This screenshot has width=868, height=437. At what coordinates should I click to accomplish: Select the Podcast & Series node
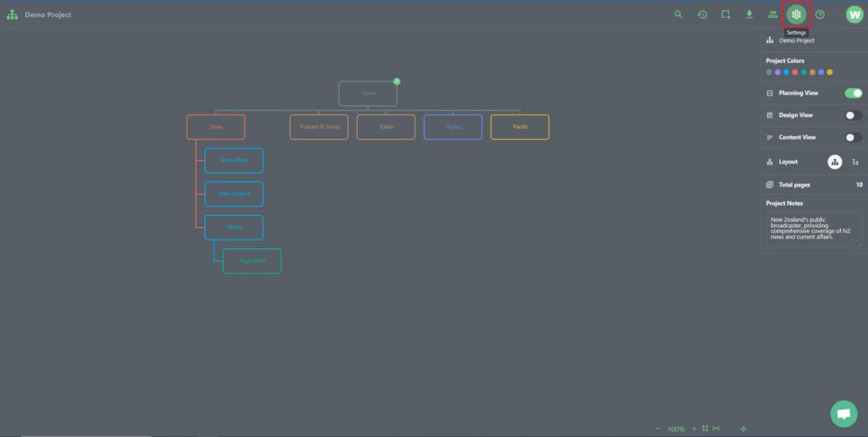(x=320, y=127)
